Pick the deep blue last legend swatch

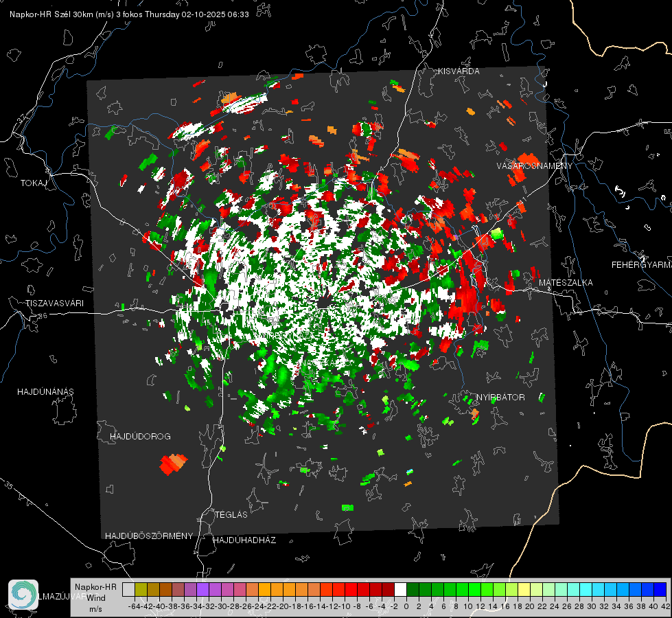click(x=660, y=589)
